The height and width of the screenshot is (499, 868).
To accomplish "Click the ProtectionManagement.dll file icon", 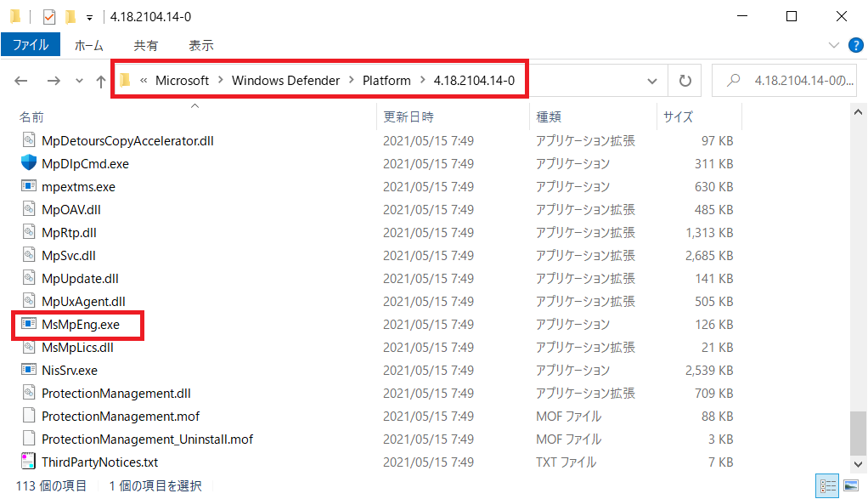I will click(29, 393).
